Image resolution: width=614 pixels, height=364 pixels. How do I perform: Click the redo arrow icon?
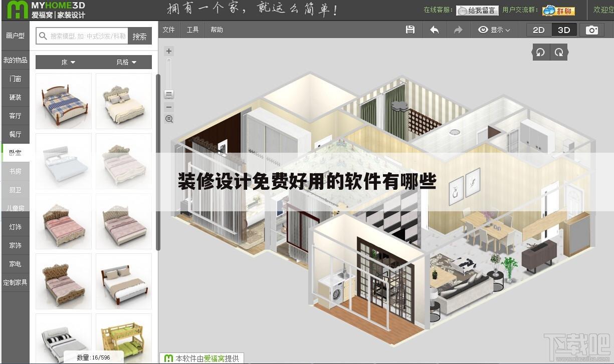458,30
